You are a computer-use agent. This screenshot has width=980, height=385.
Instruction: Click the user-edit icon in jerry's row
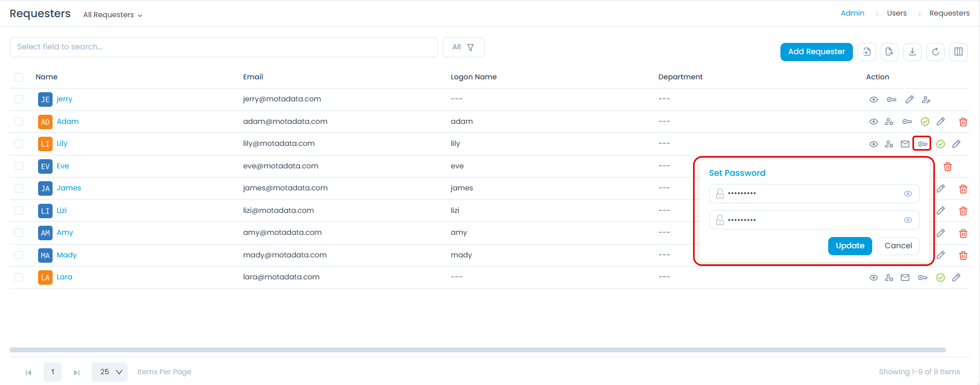pos(926,100)
